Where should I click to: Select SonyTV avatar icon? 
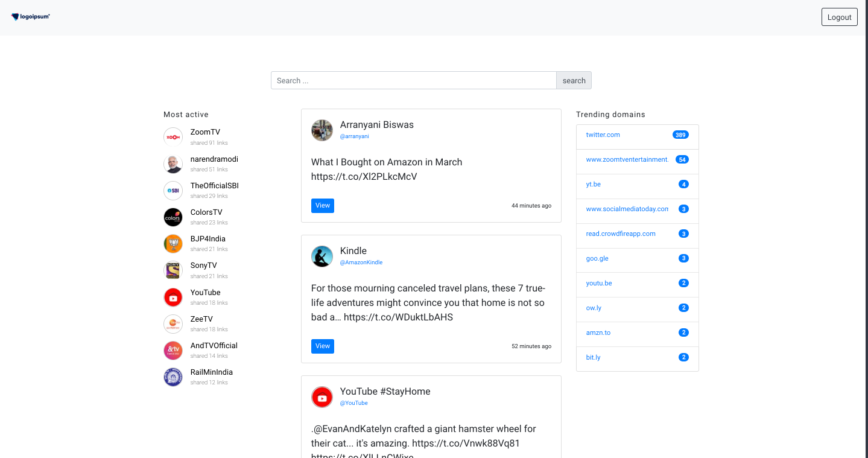pyautogui.click(x=173, y=270)
